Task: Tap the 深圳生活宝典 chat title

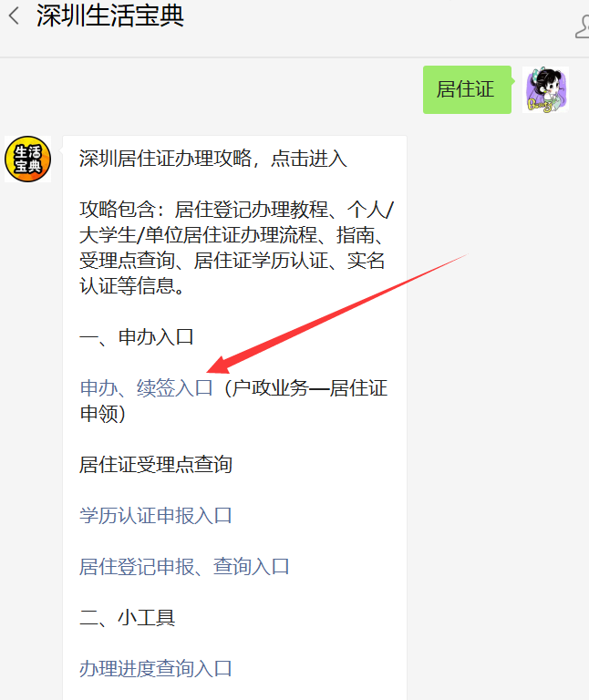Action: [x=110, y=16]
